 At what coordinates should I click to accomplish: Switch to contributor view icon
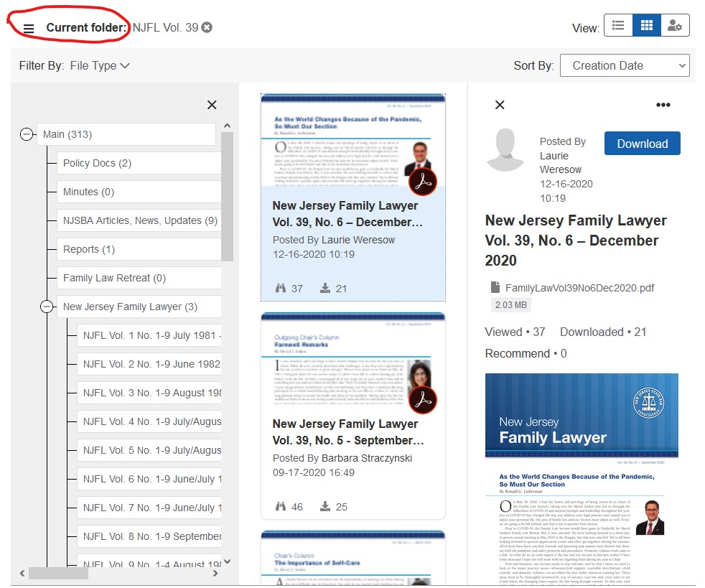pos(675,25)
